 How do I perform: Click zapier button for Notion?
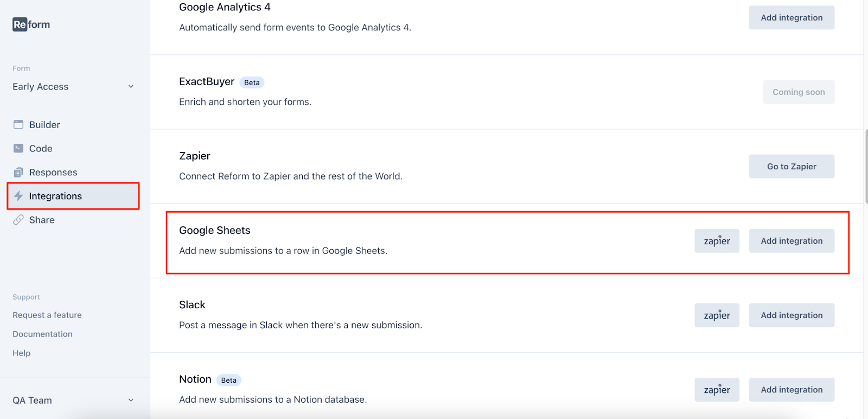pos(717,389)
